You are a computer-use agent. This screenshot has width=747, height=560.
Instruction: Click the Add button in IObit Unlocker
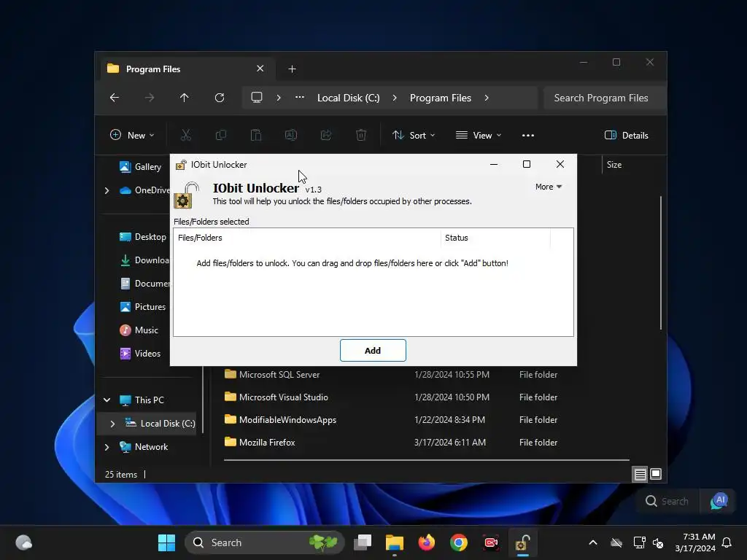click(373, 351)
